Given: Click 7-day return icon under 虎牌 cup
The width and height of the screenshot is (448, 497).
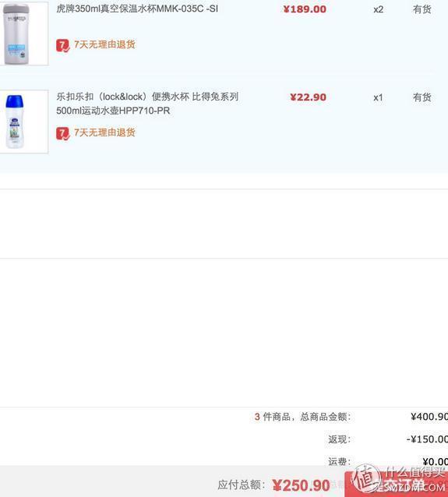Looking at the screenshot, I should [x=63, y=45].
